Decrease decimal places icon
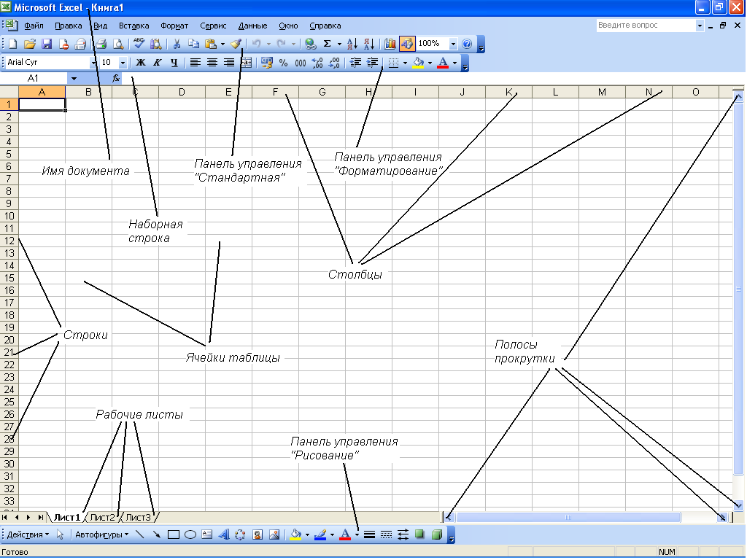 coord(334,63)
